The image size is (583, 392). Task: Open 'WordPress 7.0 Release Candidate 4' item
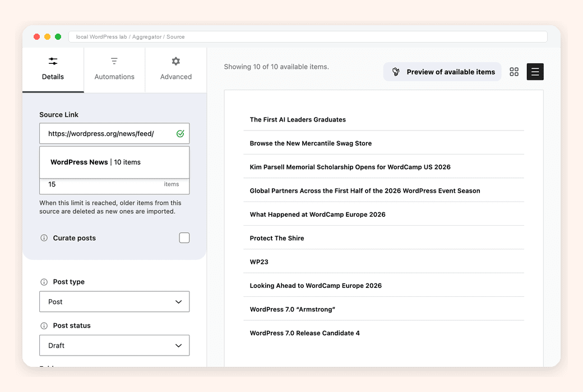click(x=383, y=333)
